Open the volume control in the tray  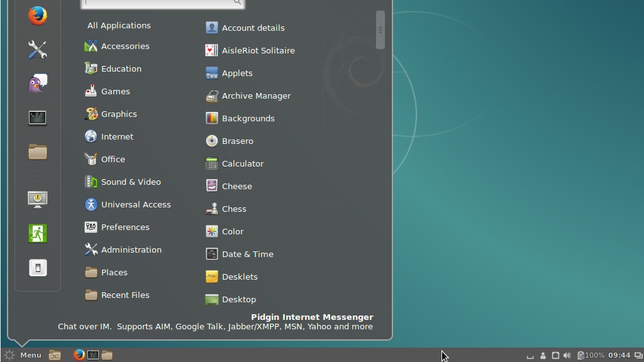tap(568, 355)
